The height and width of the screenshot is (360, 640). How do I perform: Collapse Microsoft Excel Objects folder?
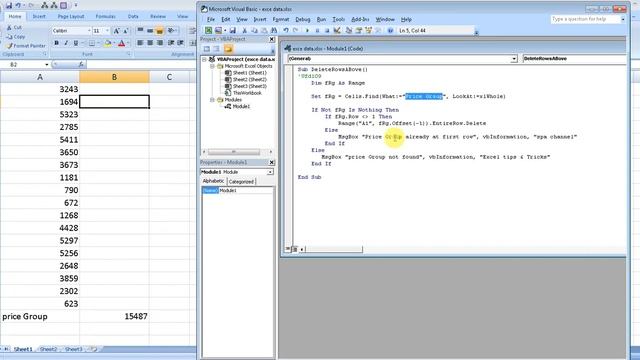[212, 66]
